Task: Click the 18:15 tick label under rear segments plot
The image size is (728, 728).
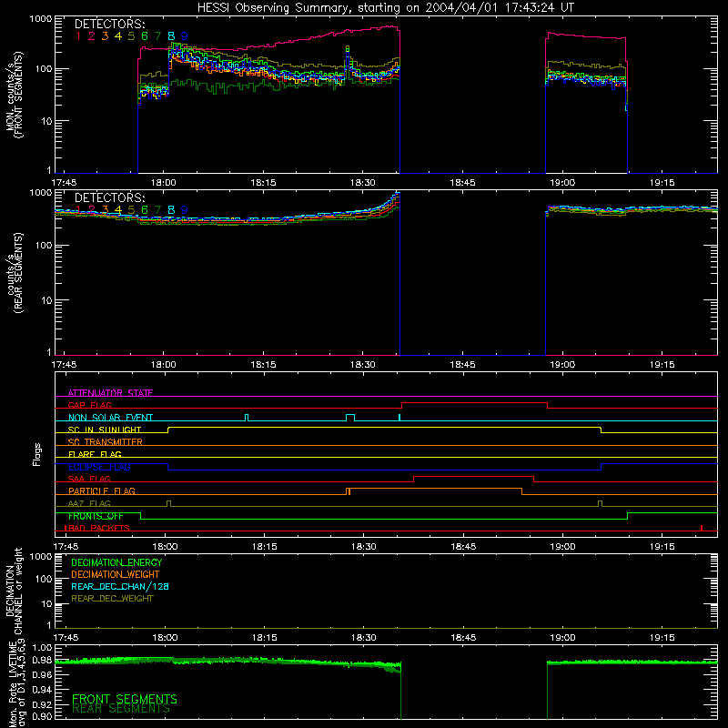Action: 263,365
